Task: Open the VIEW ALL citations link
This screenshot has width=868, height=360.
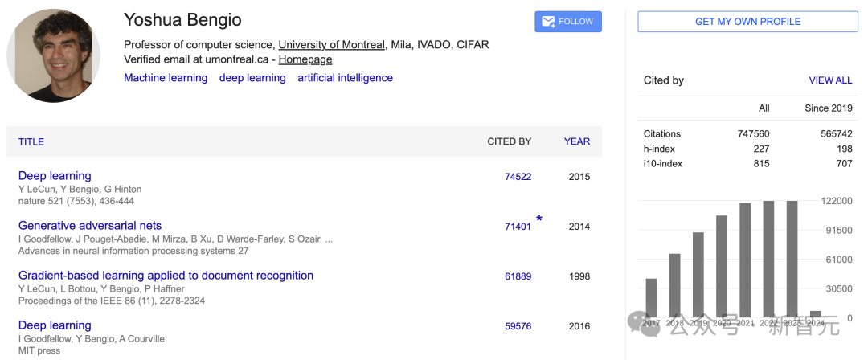Action: (x=830, y=80)
